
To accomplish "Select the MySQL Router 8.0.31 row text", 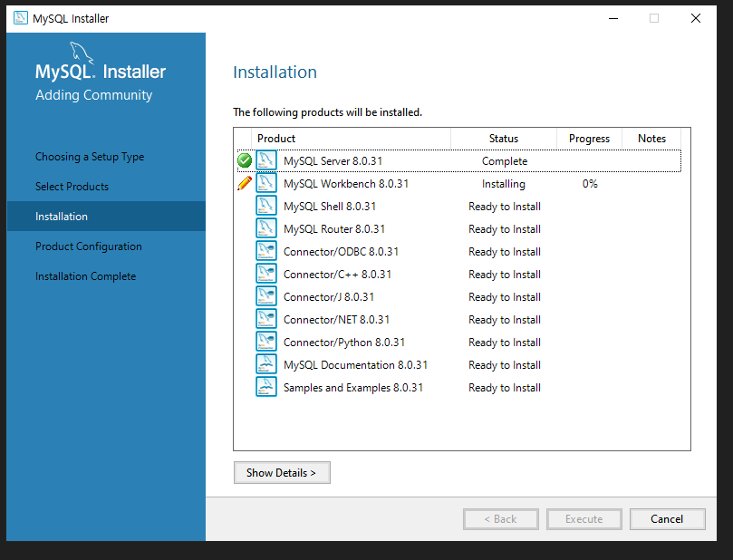I will point(334,229).
